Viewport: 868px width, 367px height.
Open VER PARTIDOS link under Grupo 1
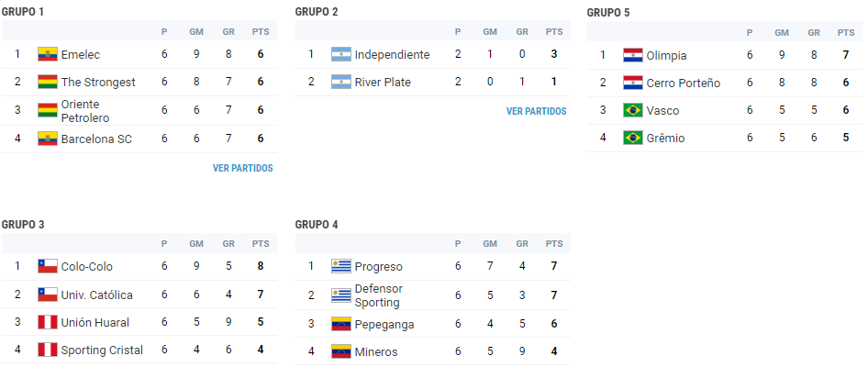coord(243,168)
